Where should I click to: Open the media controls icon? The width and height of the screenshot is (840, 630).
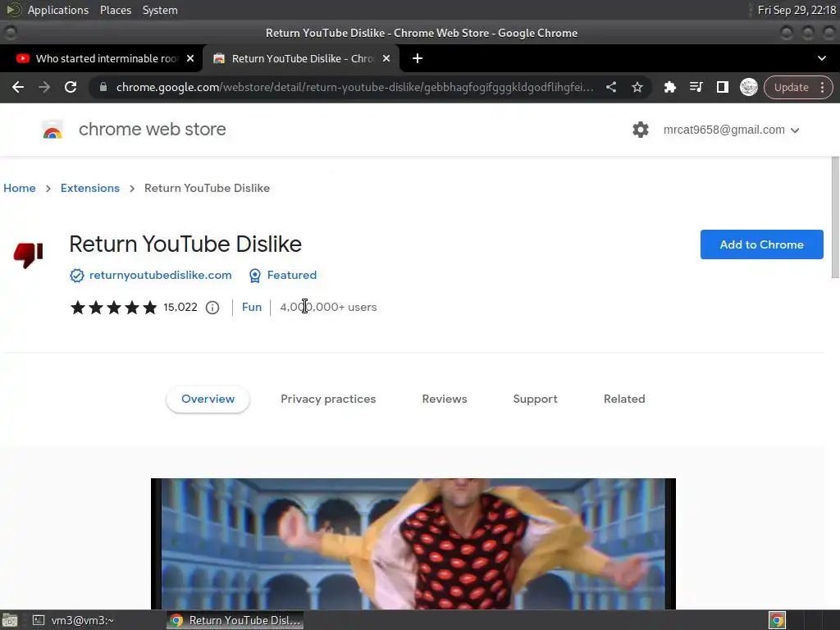[x=696, y=87]
